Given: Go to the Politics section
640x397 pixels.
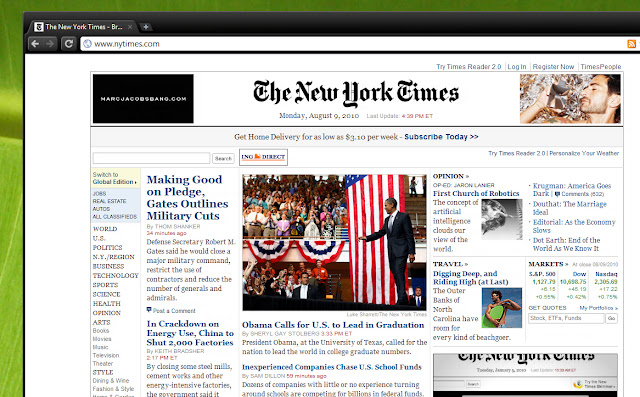Looking at the screenshot, I should (x=107, y=248).
